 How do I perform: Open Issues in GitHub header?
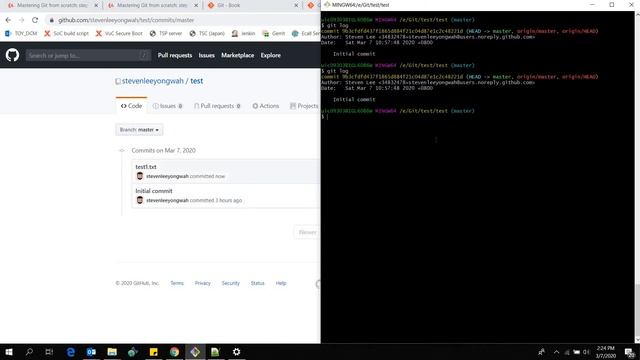coord(207,55)
